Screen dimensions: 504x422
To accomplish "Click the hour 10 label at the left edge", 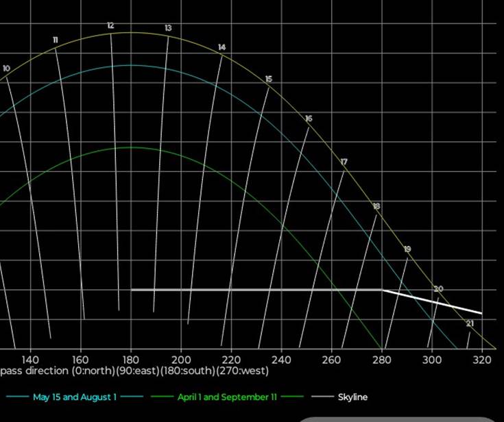I will [x=7, y=69].
